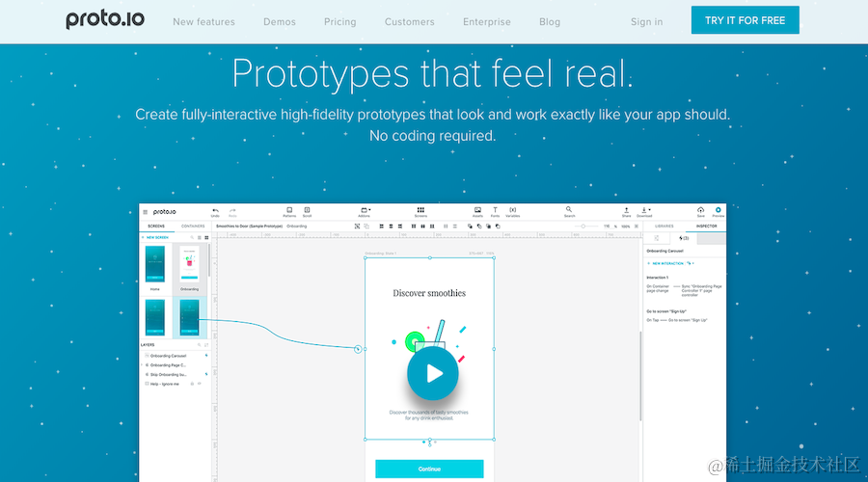Reset the canvas zoom to 100%
This screenshot has height=482, width=868.
pyautogui.click(x=626, y=227)
